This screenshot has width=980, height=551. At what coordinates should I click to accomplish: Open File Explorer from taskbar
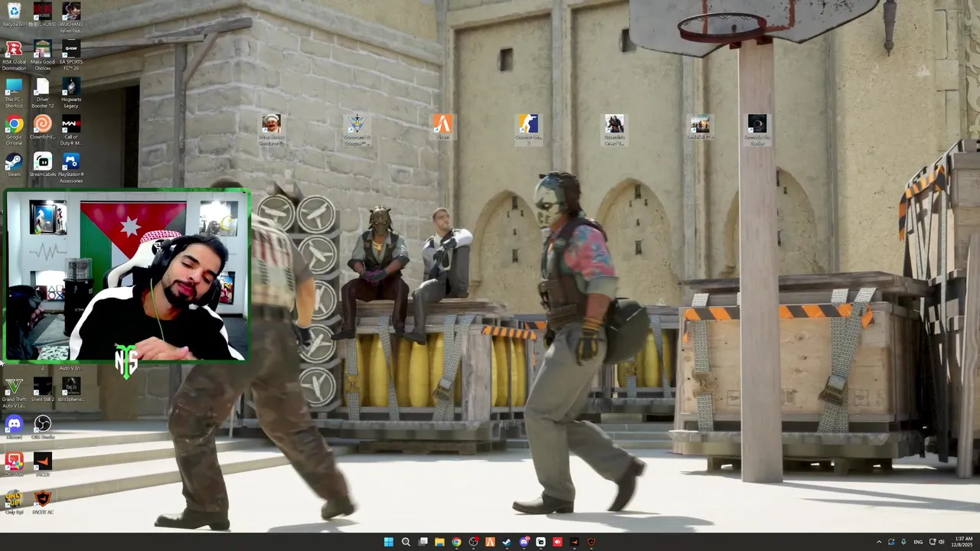(439, 542)
